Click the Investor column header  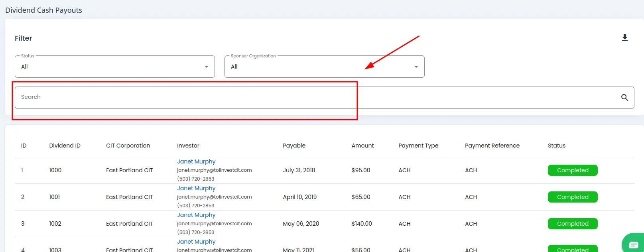click(188, 146)
